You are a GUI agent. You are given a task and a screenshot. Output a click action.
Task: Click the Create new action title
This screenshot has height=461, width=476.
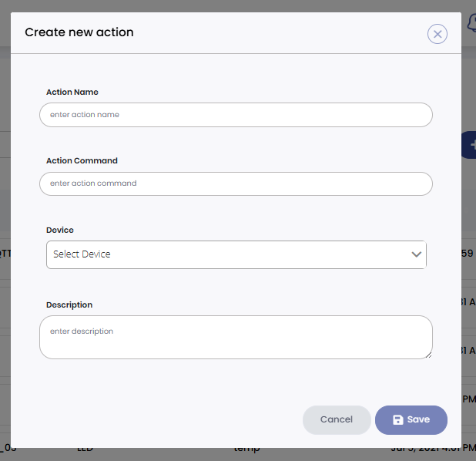pos(79,32)
